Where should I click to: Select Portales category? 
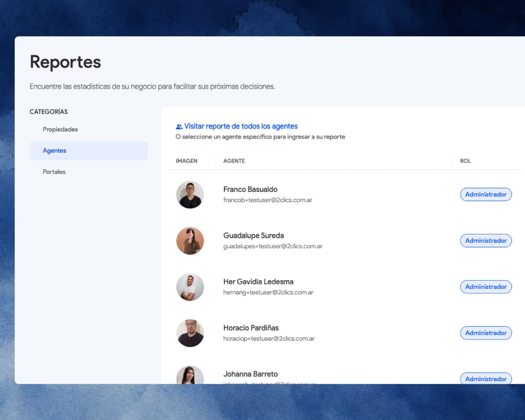[54, 172]
